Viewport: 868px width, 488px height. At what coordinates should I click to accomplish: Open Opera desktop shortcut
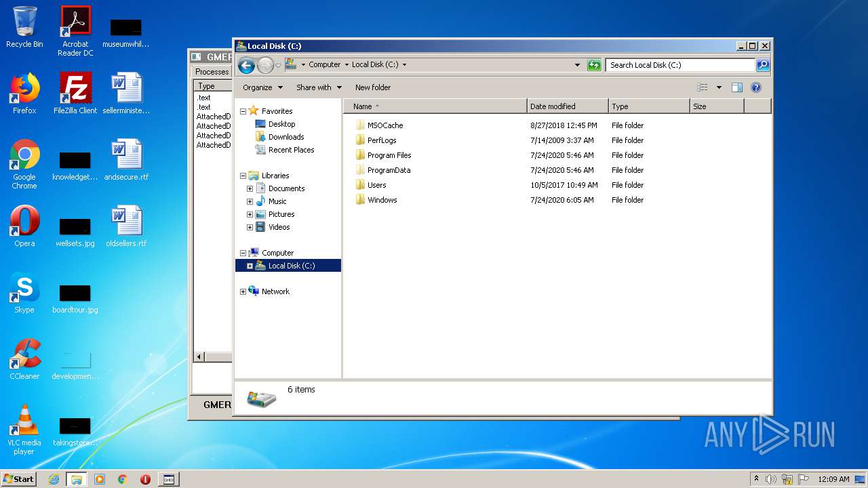click(24, 226)
